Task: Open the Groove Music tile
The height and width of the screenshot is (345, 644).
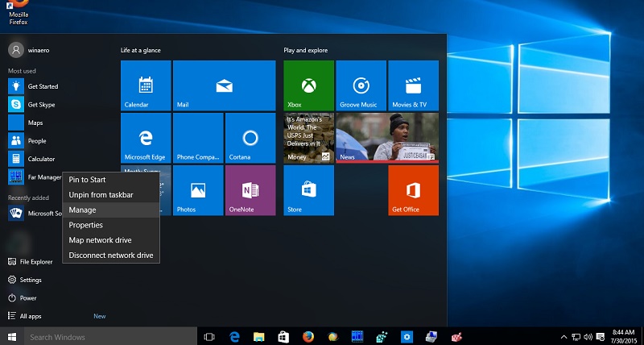Action: tap(361, 85)
